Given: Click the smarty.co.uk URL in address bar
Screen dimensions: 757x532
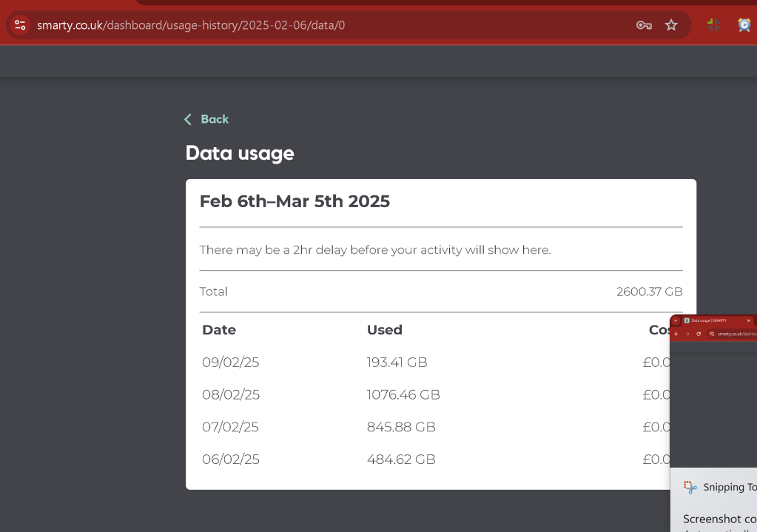Looking at the screenshot, I should click(191, 25).
